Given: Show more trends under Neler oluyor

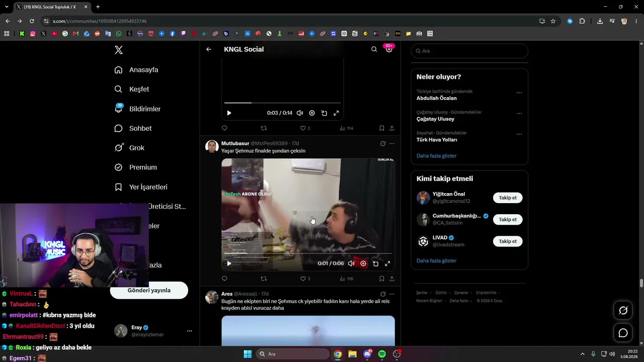Looking at the screenshot, I should click(x=436, y=156).
